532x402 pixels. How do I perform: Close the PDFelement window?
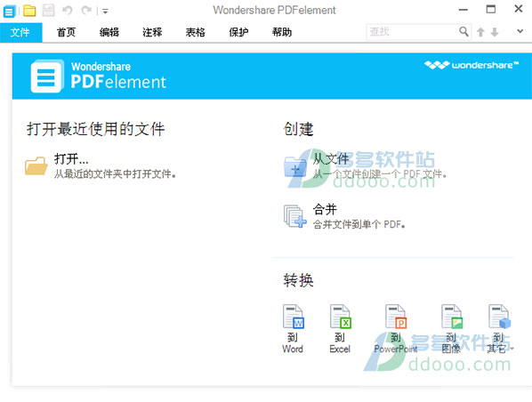click(518, 9)
